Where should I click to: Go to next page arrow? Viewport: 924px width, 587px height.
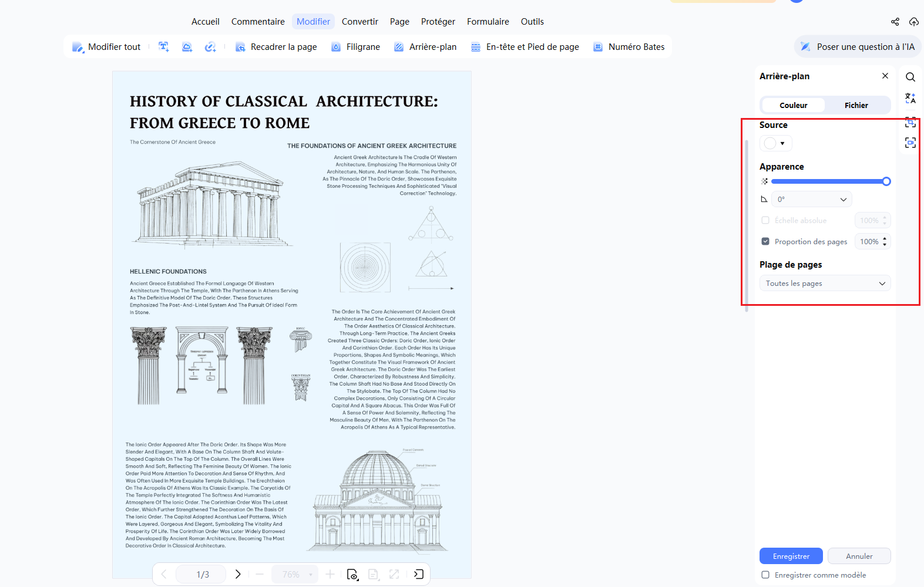238,574
